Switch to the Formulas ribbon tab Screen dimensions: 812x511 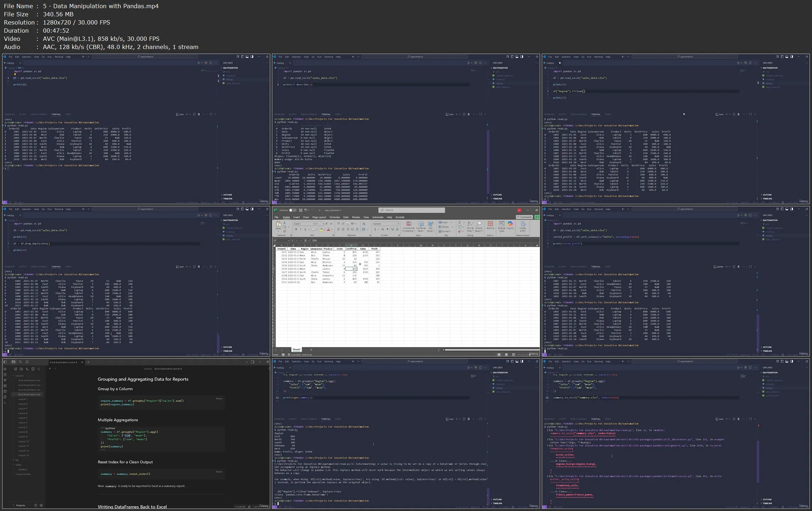[334, 217]
